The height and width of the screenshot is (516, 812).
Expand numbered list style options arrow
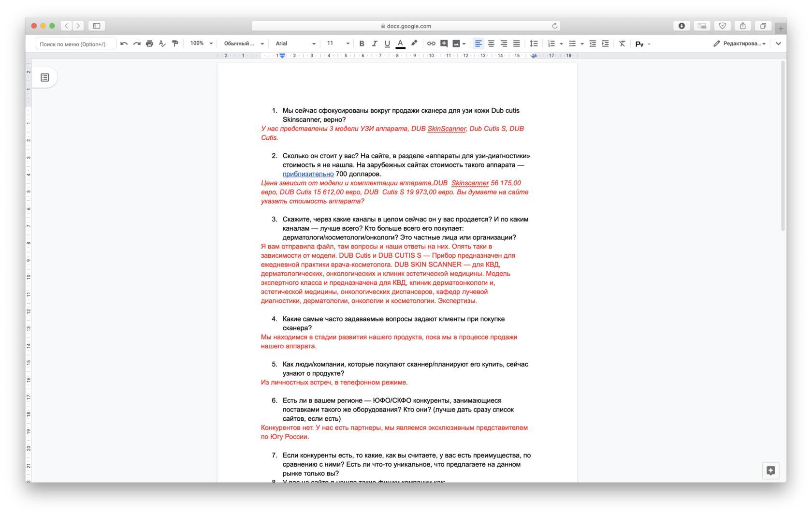(x=561, y=44)
